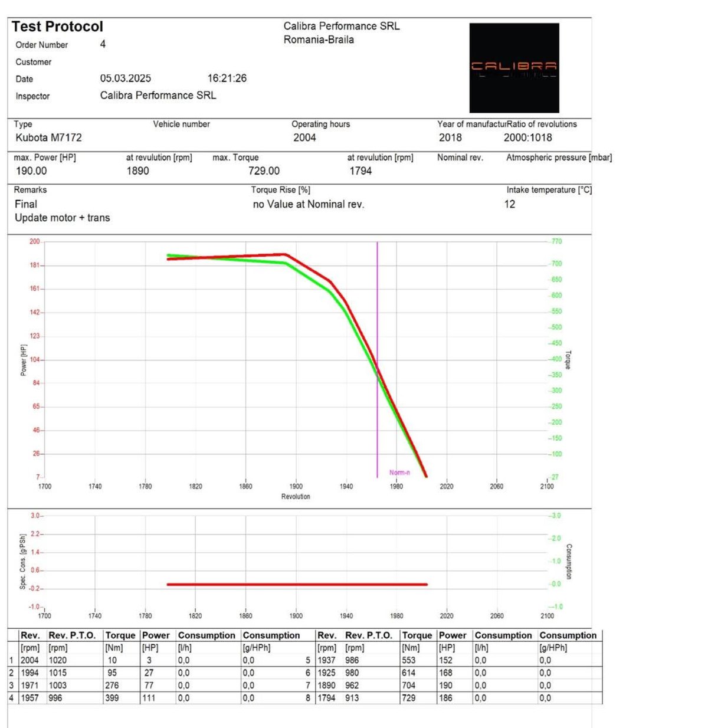Select the intake temperature value "12"
This screenshot has height=728, width=708.
point(510,204)
